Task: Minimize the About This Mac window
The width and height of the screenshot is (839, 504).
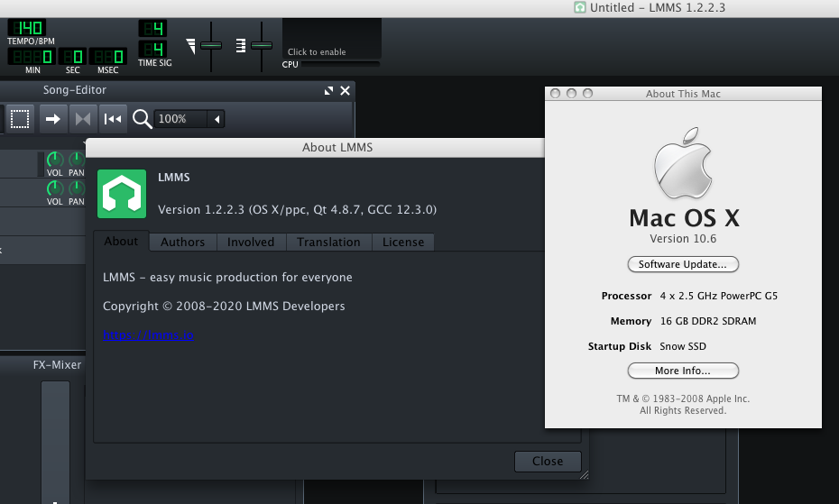Action: [x=571, y=94]
